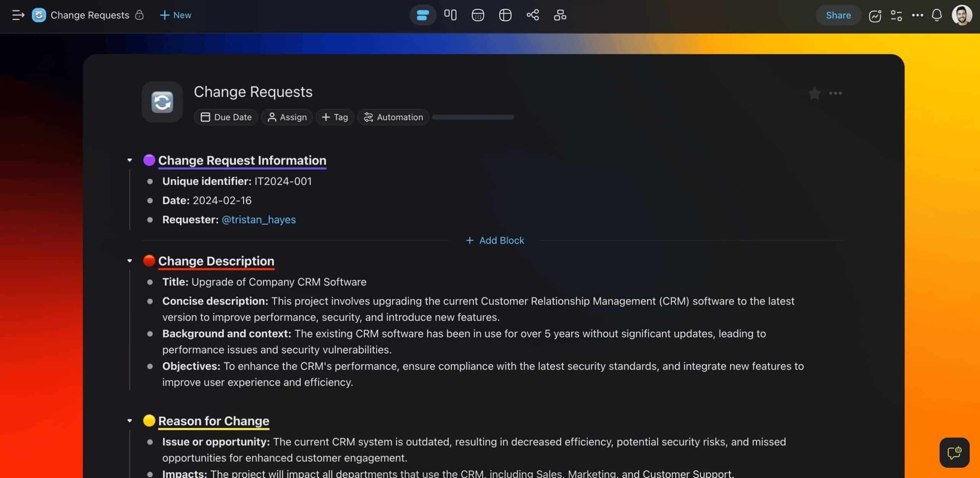Open the notifications bell

click(x=936, y=15)
